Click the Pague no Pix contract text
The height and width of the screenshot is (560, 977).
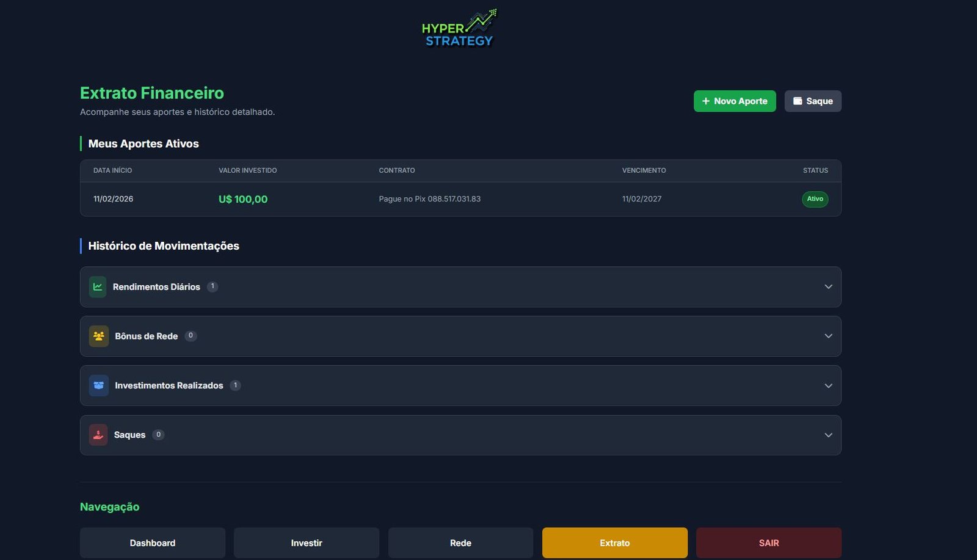pos(429,199)
